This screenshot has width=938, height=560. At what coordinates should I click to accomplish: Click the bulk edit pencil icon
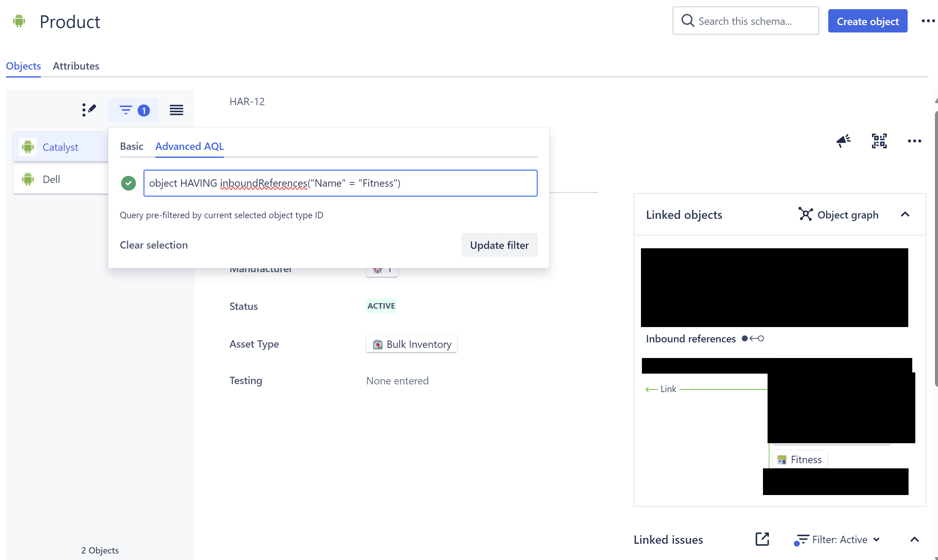tap(89, 110)
